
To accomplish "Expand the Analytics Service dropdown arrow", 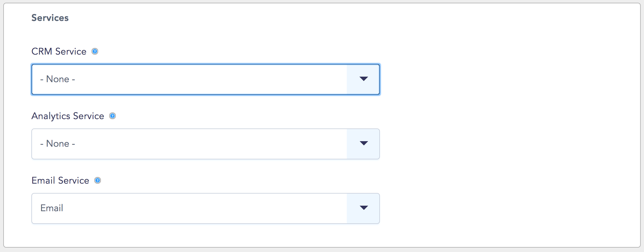I will (364, 144).
